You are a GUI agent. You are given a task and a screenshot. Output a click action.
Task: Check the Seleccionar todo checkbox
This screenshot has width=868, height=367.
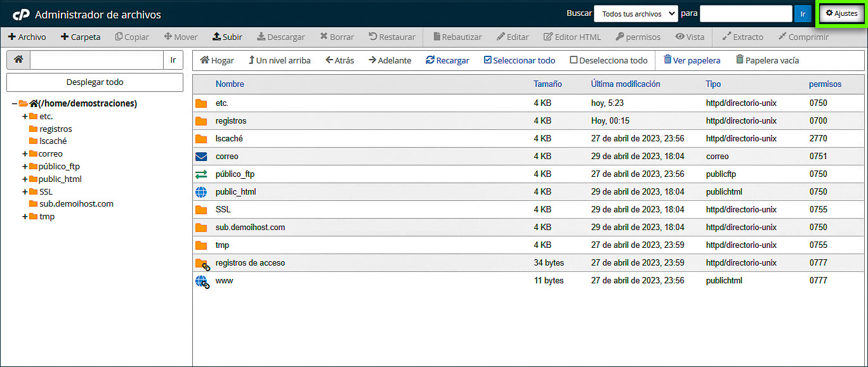point(487,60)
